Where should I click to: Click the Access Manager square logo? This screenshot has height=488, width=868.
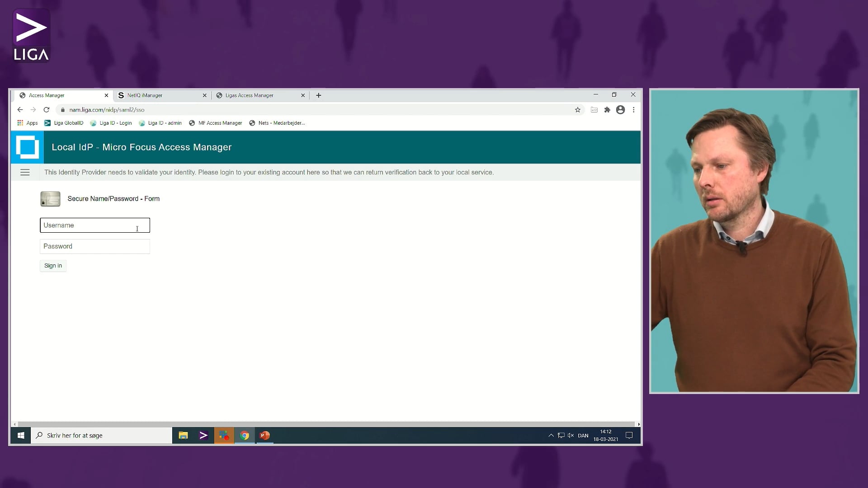pyautogui.click(x=27, y=147)
